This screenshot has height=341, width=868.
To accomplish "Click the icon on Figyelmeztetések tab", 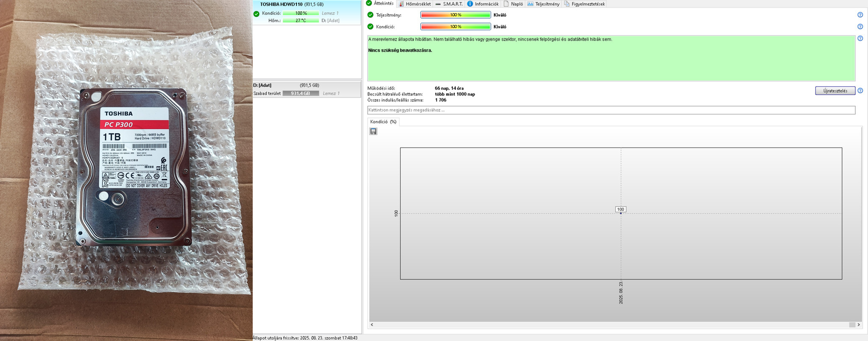I will (567, 4).
